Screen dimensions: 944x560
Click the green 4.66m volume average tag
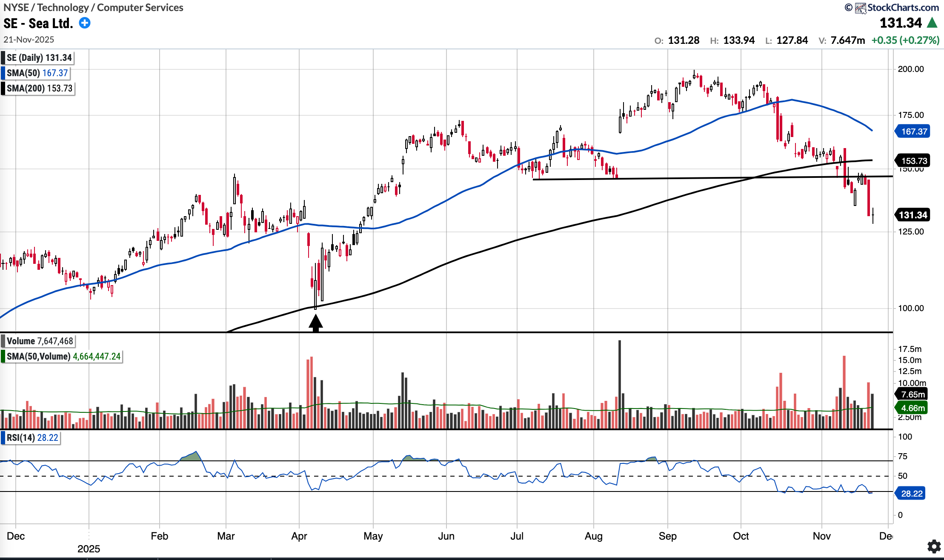pos(912,408)
